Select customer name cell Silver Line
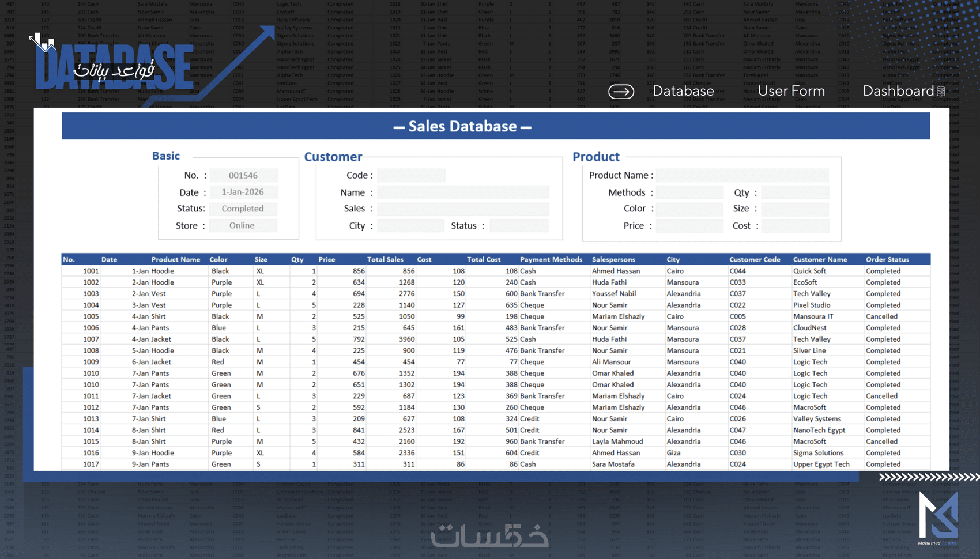This screenshot has width=980, height=559. point(809,350)
